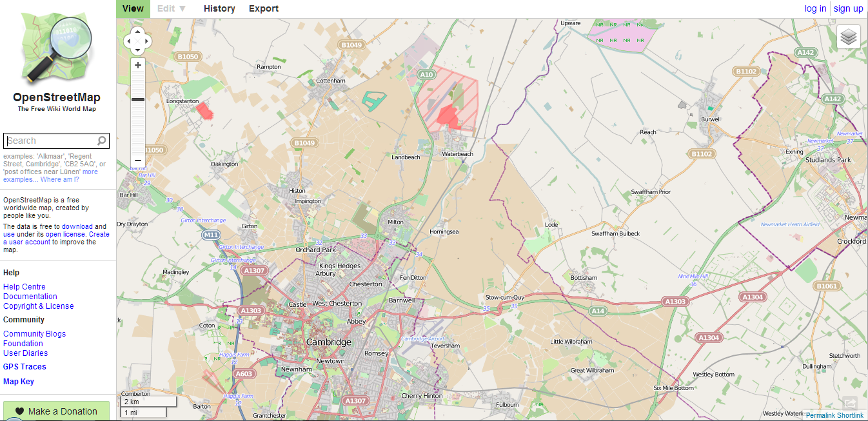
Task: Pan the map south with down arrow
Action: tap(137, 50)
